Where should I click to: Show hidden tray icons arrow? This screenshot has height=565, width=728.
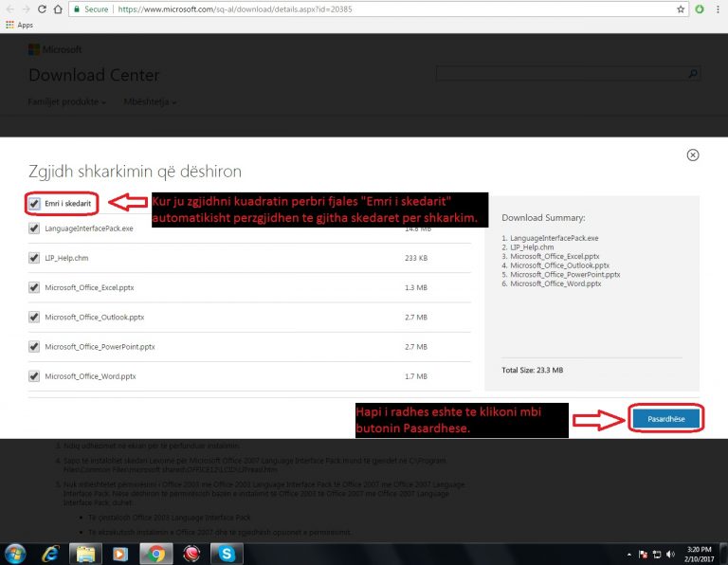629,555
